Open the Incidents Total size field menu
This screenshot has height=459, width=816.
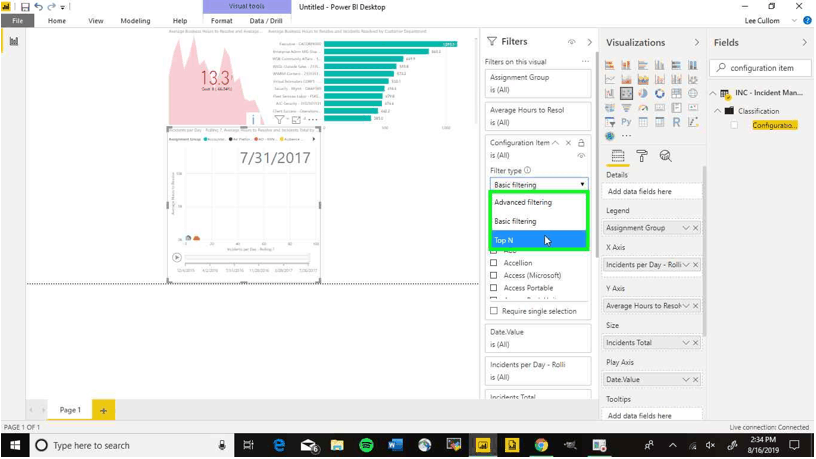pos(686,343)
